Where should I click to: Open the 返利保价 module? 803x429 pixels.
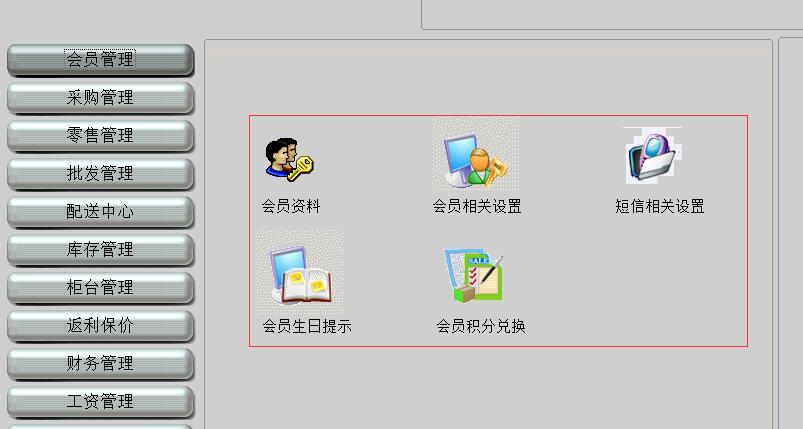pos(100,325)
